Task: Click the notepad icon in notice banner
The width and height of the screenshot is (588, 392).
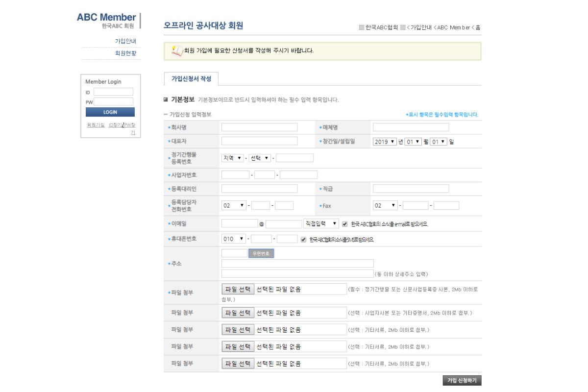Action: coord(176,50)
